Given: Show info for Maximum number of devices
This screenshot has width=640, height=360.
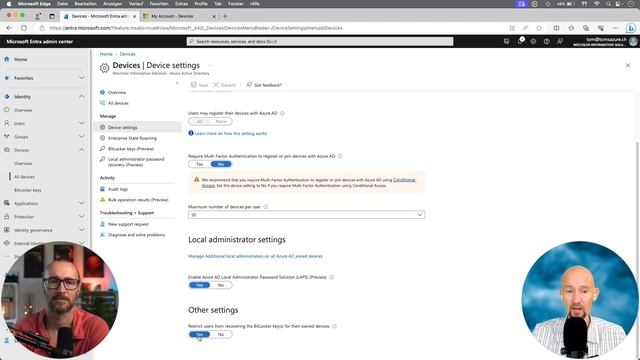Looking at the screenshot, I should coord(266,207).
